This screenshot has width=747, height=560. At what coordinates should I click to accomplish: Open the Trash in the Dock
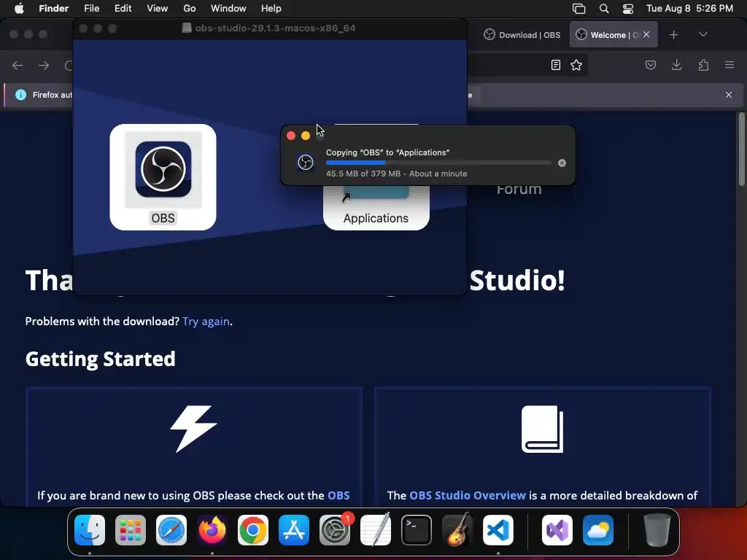[657, 530]
